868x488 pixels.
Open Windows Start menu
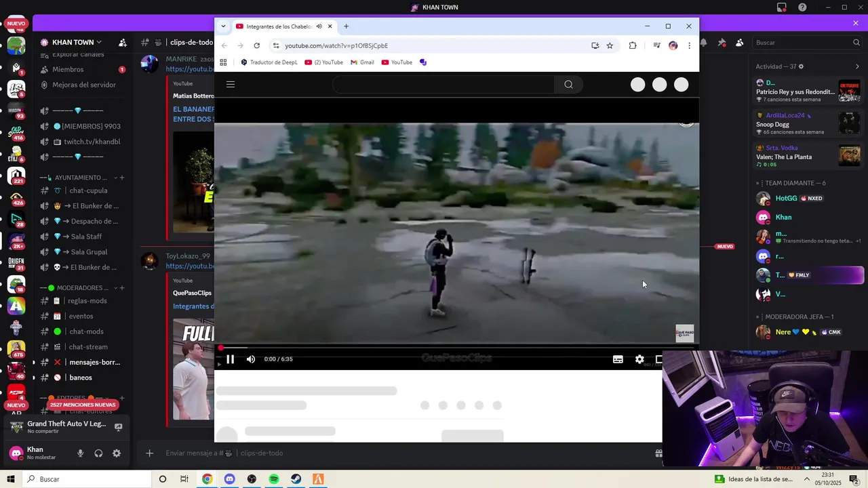click(11, 479)
